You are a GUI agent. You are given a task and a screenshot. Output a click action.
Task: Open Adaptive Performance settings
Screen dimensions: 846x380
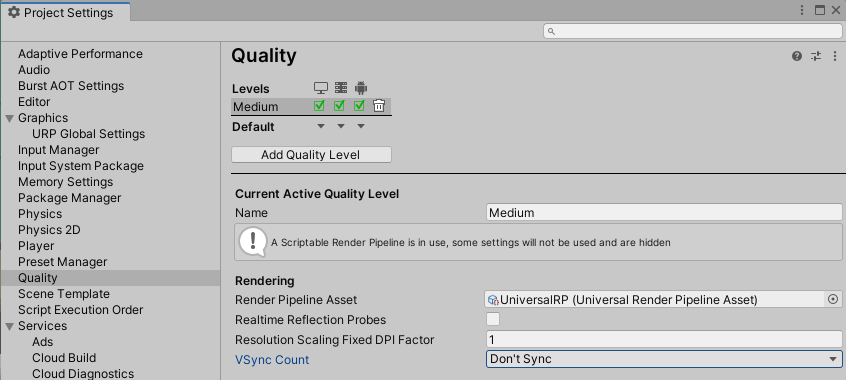[80, 54]
